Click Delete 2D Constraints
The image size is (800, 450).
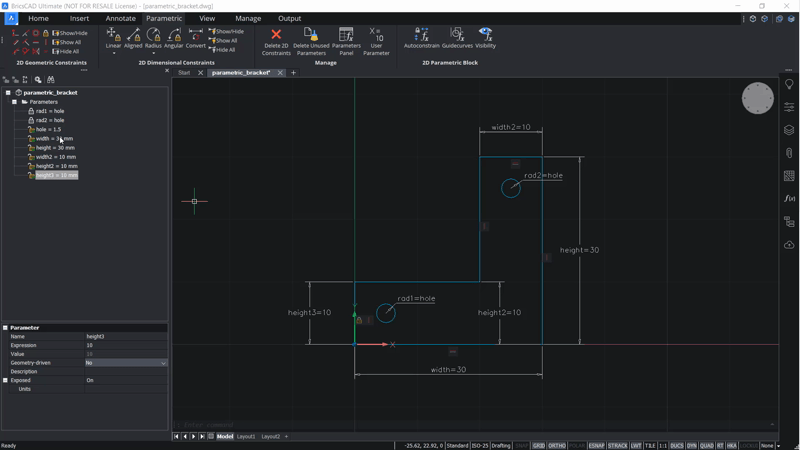[276, 41]
